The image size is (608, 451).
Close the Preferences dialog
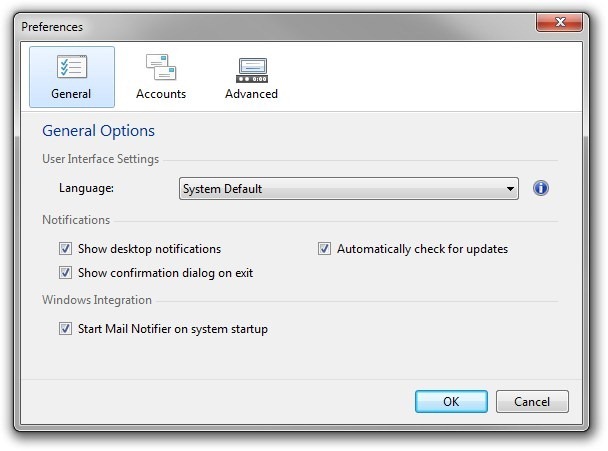[x=559, y=22]
